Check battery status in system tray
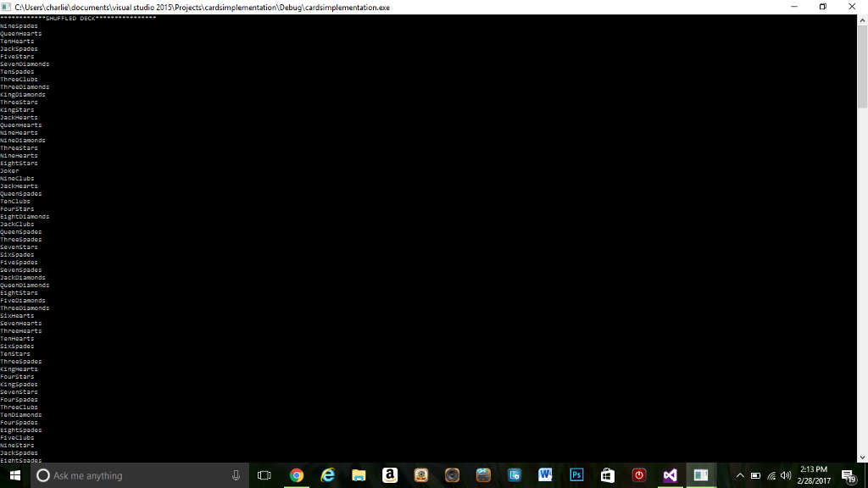The width and height of the screenshot is (868, 488). 757,475
